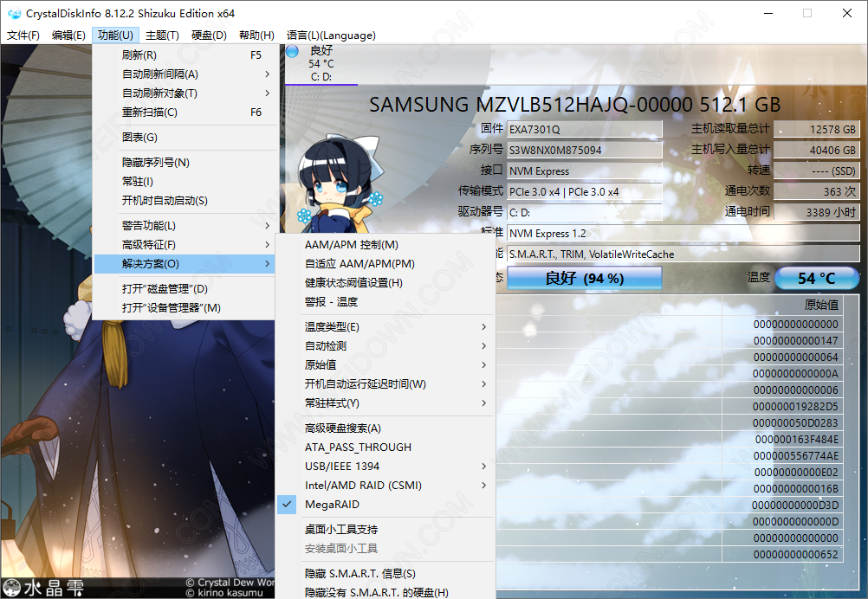The height and width of the screenshot is (599, 868).
Task: Click power-on hours value 3389 小时
Action: 816,212
